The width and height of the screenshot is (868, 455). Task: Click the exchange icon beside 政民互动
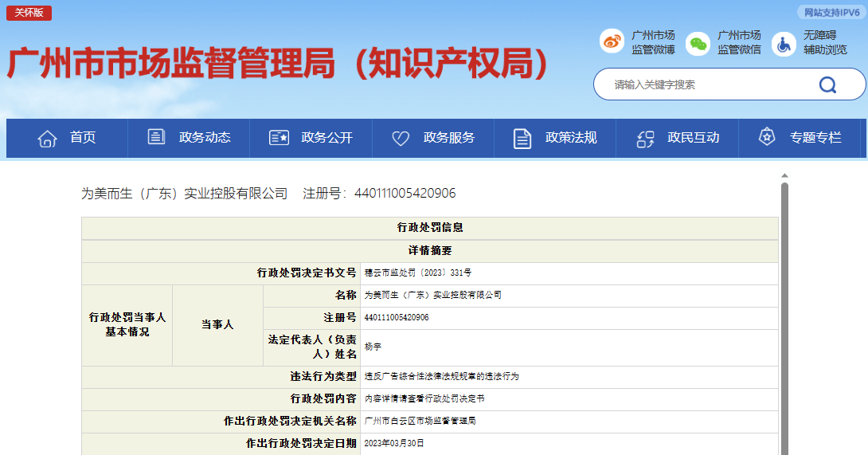pos(645,138)
